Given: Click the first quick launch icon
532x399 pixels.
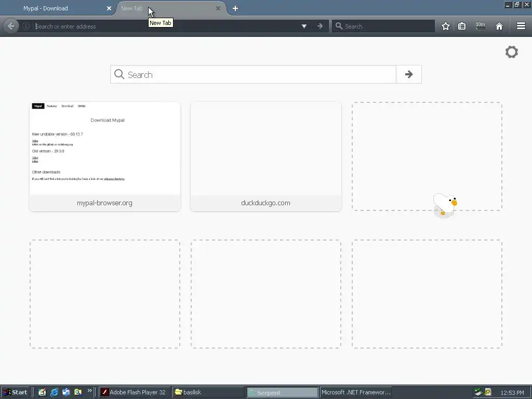Looking at the screenshot, I should click(42, 392).
